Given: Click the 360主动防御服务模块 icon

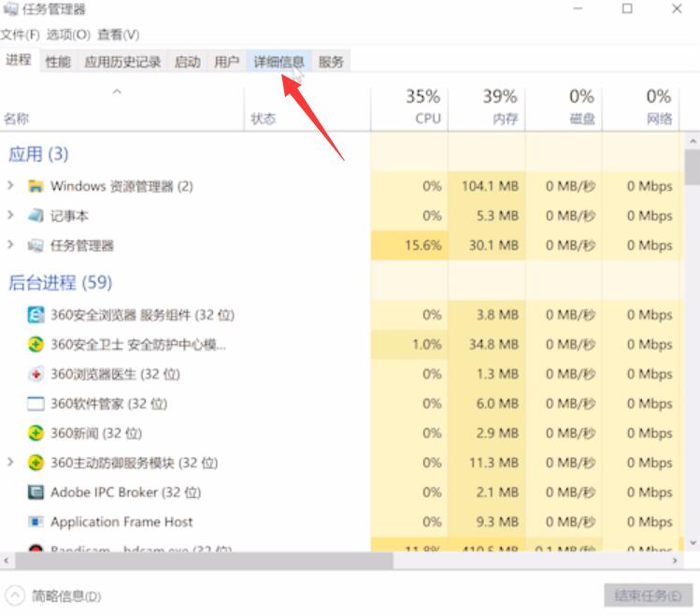Looking at the screenshot, I should pos(36,463).
